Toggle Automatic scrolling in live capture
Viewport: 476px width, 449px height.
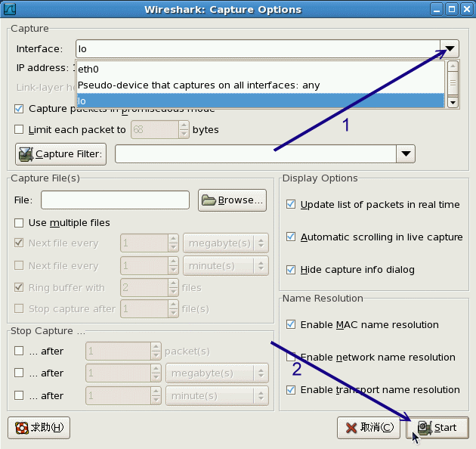291,237
